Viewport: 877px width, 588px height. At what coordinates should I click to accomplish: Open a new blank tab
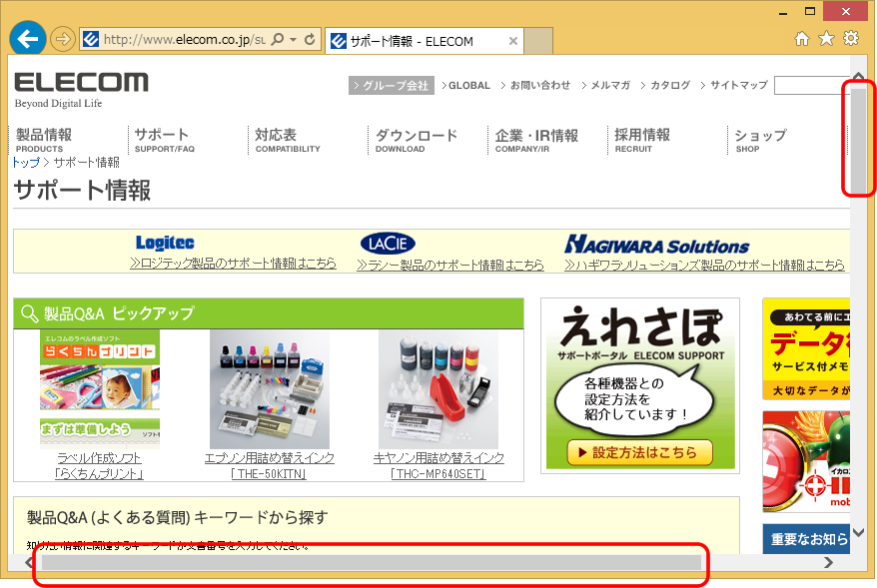pos(538,41)
